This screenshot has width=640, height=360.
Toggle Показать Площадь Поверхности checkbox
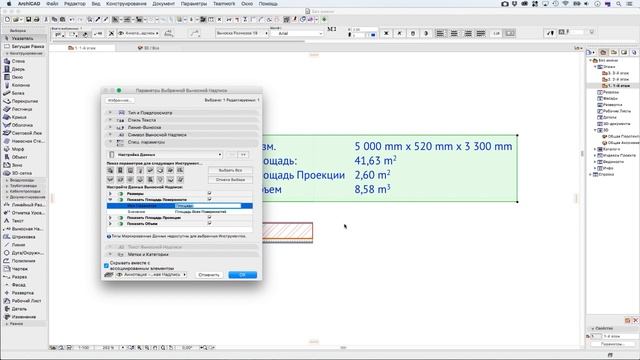tap(209, 199)
